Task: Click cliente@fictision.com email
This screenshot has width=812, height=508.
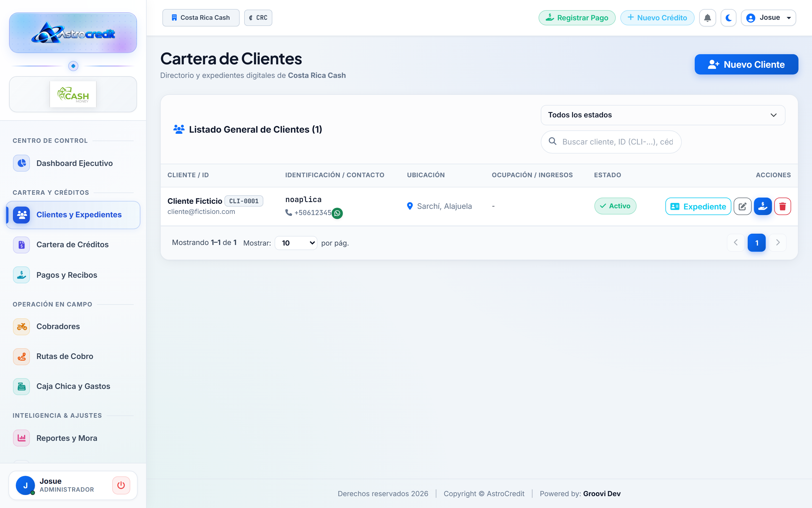Action: tap(201, 212)
